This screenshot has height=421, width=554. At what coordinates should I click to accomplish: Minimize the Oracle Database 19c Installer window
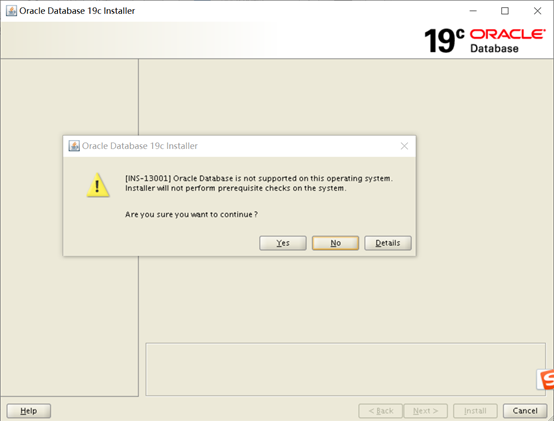pyautogui.click(x=473, y=11)
